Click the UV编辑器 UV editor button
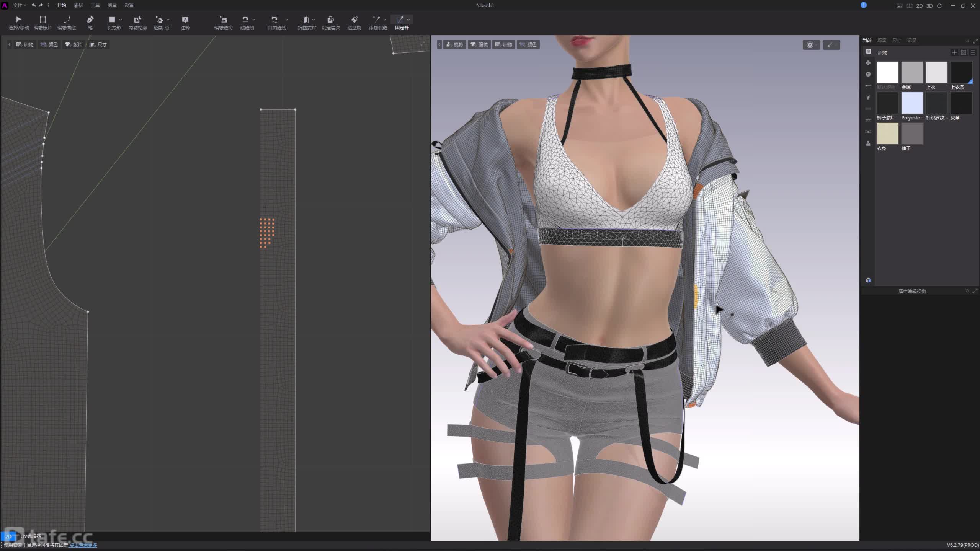 [x=31, y=536]
